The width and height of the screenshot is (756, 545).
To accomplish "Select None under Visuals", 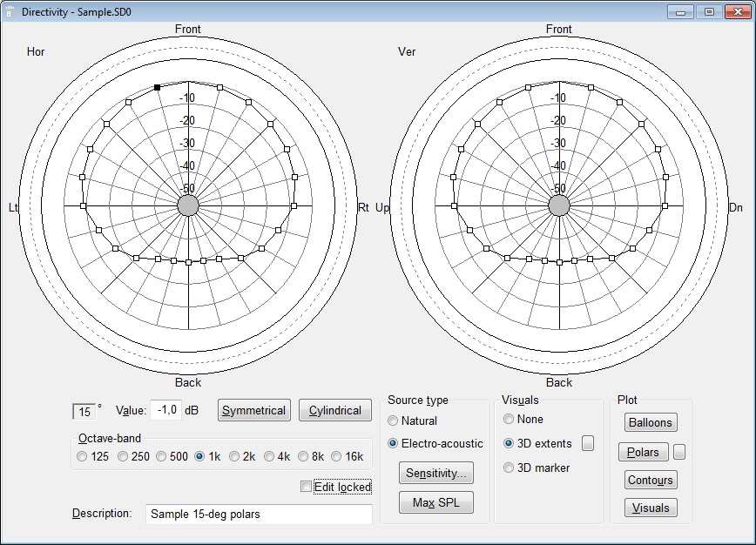I will [x=510, y=419].
